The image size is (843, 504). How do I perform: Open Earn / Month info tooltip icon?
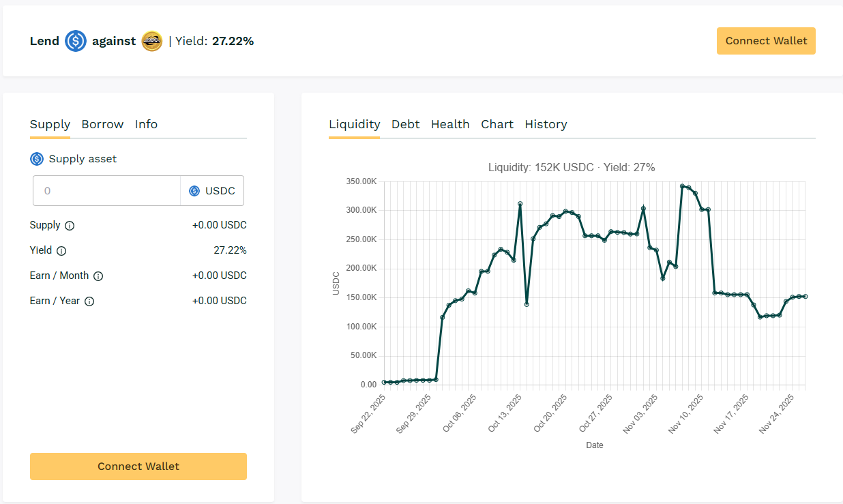[x=98, y=276]
